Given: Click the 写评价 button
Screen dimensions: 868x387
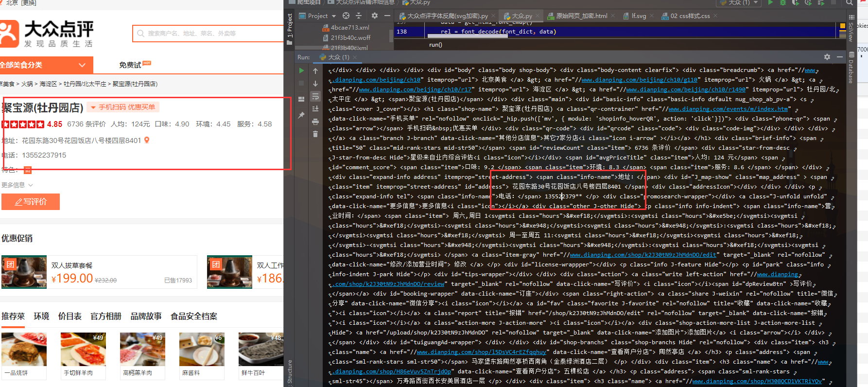Looking at the screenshot, I should [x=31, y=202].
